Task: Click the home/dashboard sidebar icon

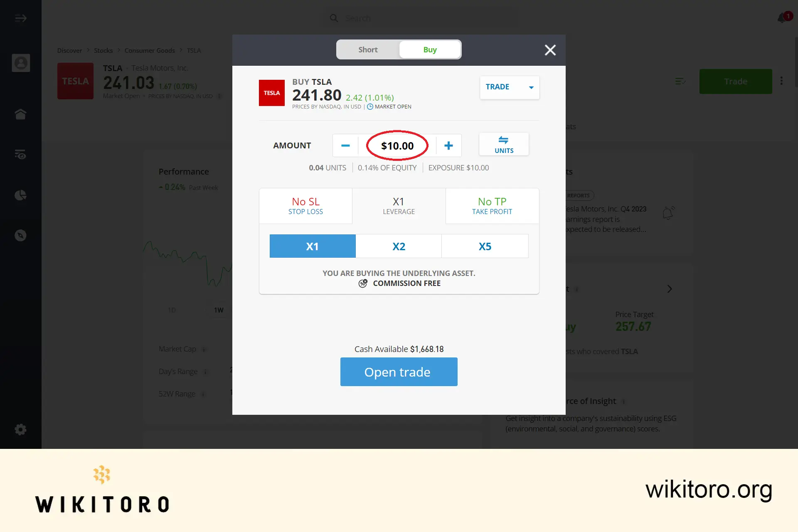Action: coord(20,114)
